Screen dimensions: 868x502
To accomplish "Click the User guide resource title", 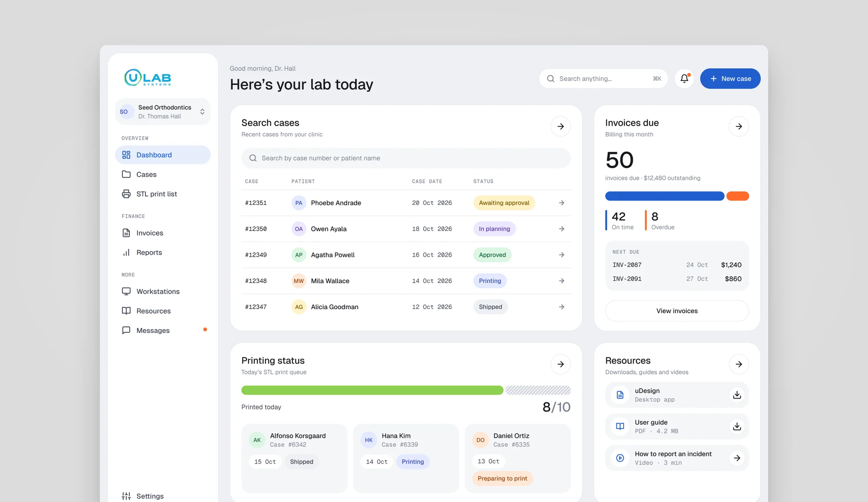I will click(651, 422).
